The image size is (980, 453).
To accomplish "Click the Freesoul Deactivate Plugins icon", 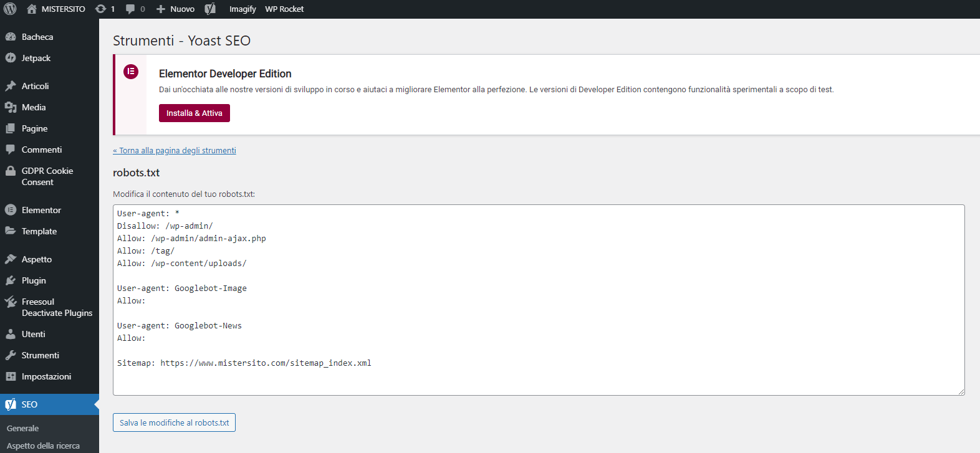I will click(11, 302).
